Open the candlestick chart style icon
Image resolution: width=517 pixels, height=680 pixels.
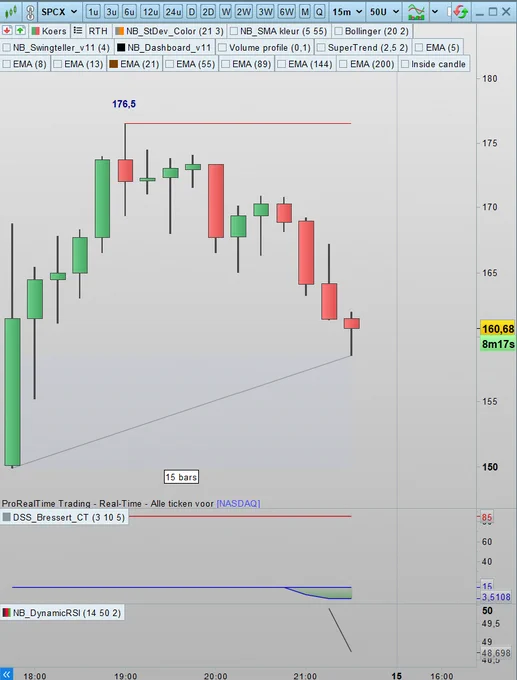tap(11, 12)
